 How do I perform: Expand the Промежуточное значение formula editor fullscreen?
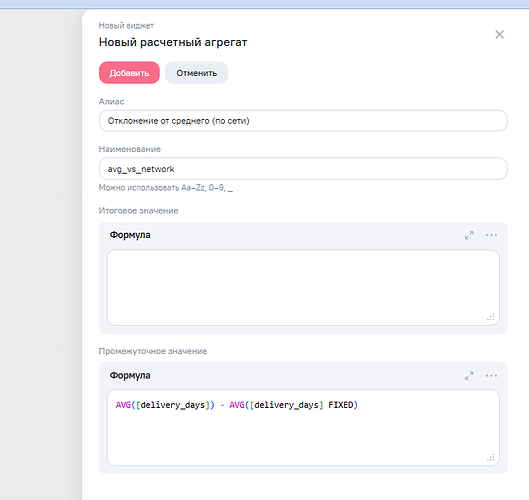point(469,376)
